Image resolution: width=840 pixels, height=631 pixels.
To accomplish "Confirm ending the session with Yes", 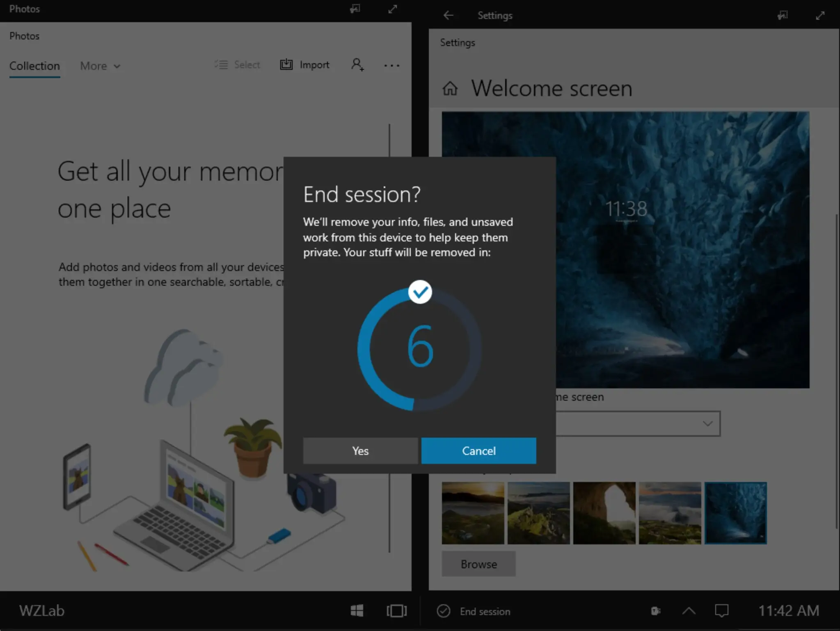I will [360, 450].
